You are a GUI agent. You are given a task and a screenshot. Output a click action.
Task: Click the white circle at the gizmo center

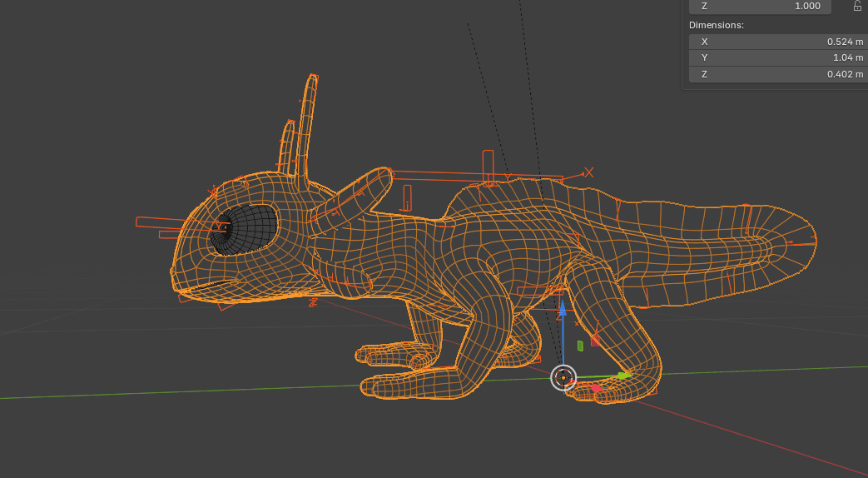pyautogui.click(x=563, y=378)
